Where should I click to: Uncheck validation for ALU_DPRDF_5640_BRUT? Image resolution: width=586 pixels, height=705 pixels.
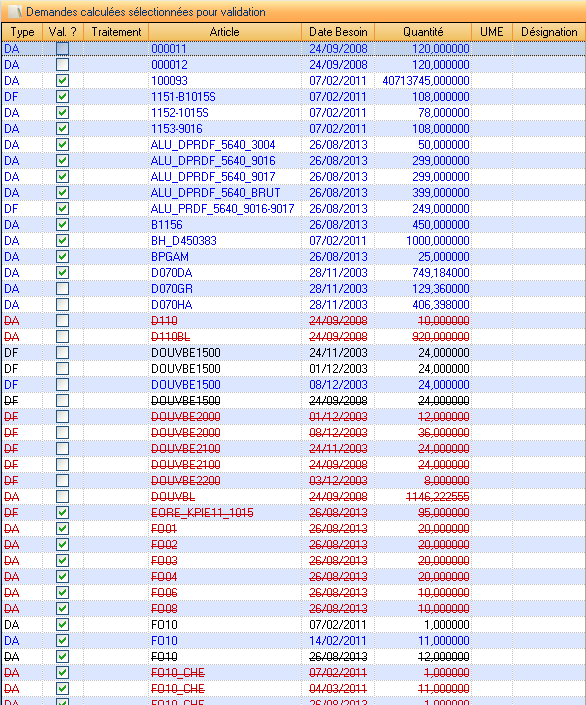pyautogui.click(x=63, y=192)
